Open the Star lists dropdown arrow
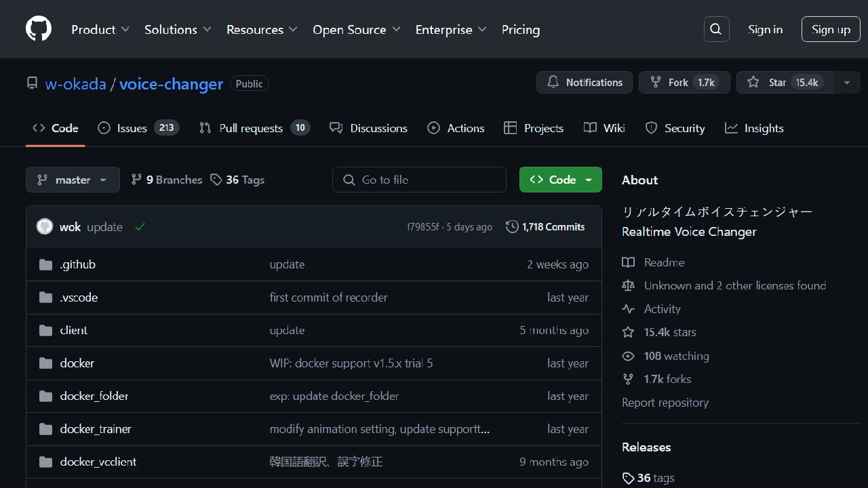The height and width of the screenshot is (488, 868). pos(846,83)
